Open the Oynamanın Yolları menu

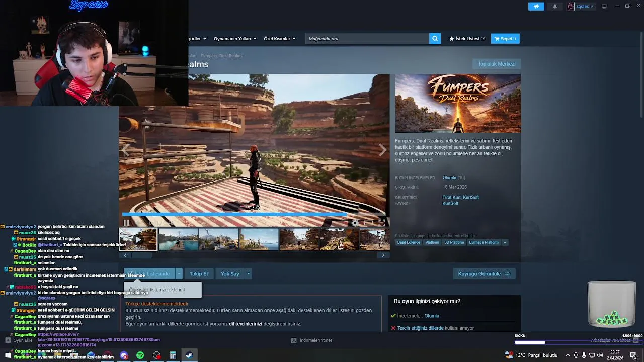click(235, 39)
